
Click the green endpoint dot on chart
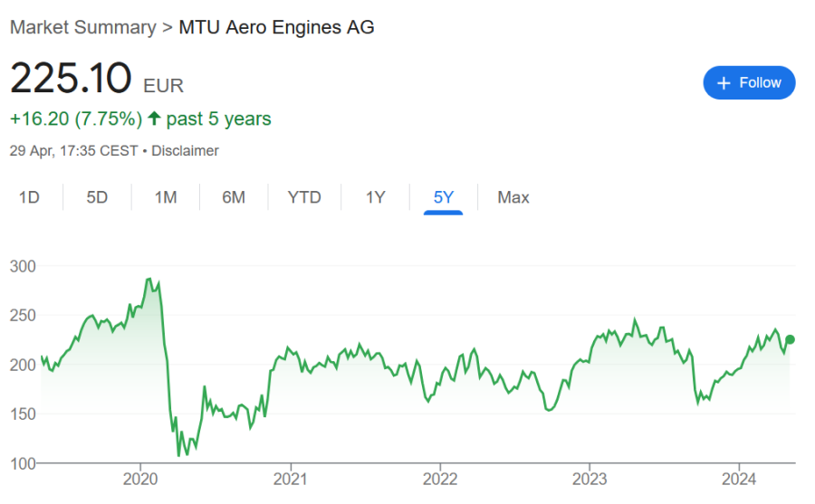(x=790, y=339)
